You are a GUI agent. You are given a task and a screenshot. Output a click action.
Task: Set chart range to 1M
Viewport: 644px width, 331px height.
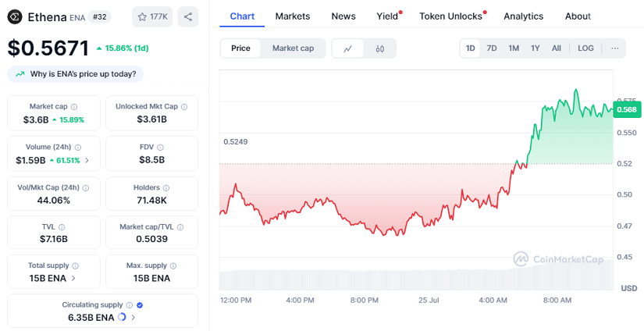[514, 48]
